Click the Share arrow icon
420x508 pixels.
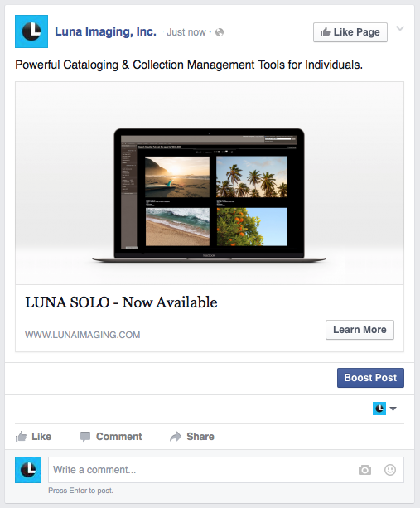pos(176,437)
